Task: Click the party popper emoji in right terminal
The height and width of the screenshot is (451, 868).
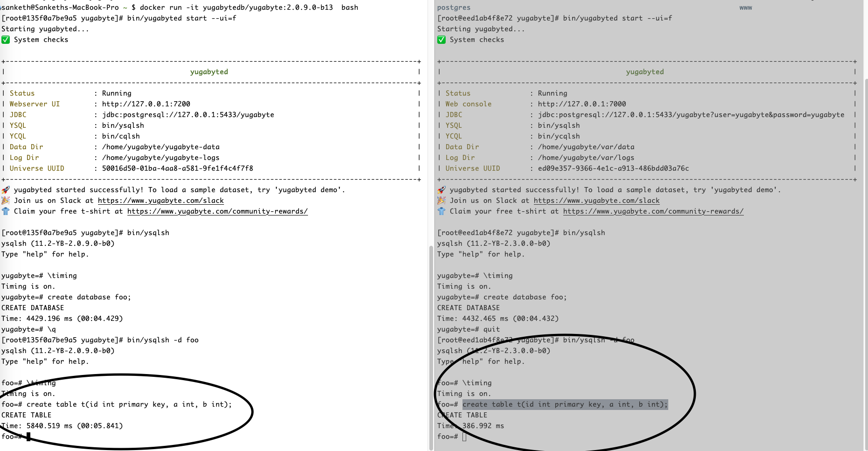Action: click(x=441, y=201)
